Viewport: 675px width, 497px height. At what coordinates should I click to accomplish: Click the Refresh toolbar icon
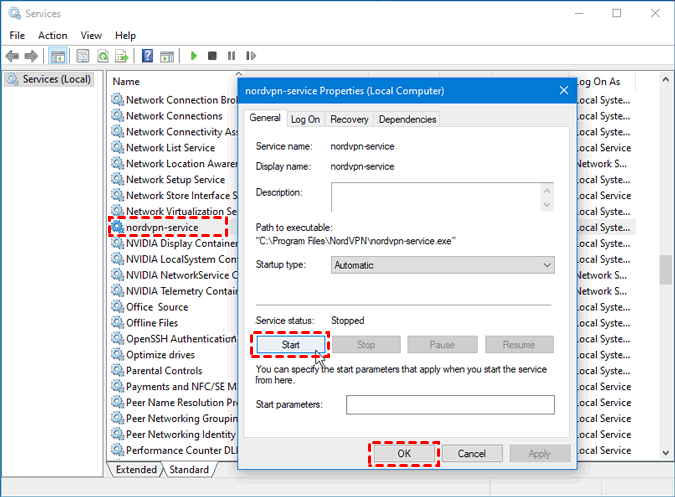pyautogui.click(x=101, y=56)
